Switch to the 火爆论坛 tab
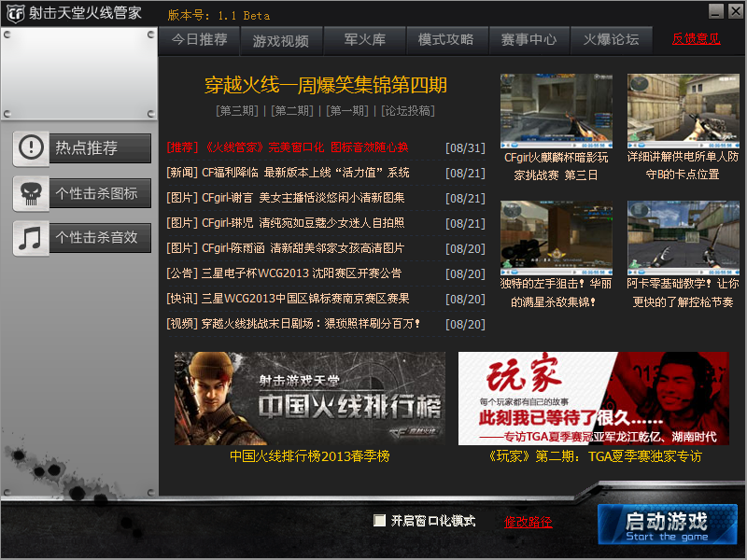Image resolution: width=747 pixels, height=560 pixels. coord(612,40)
